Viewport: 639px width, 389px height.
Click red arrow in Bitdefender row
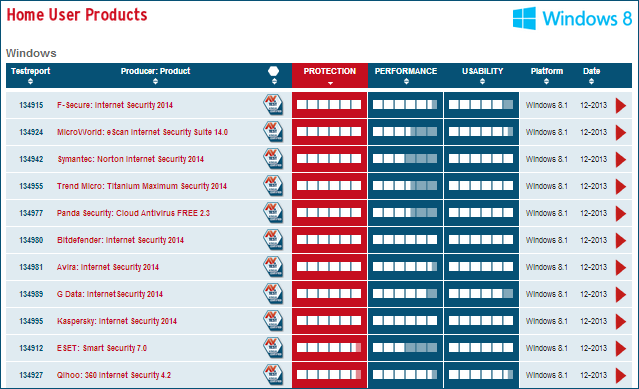click(620, 240)
